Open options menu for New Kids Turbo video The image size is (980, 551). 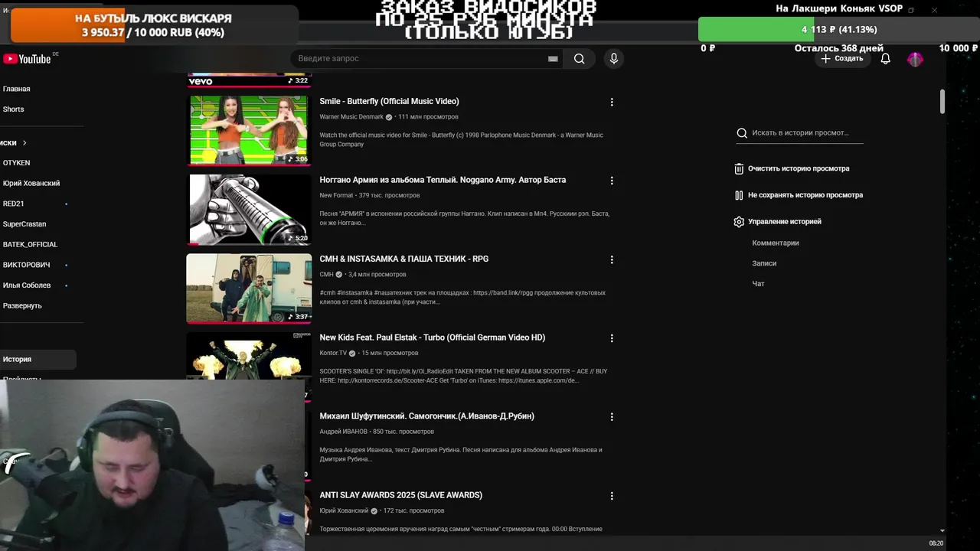click(611, 338)
